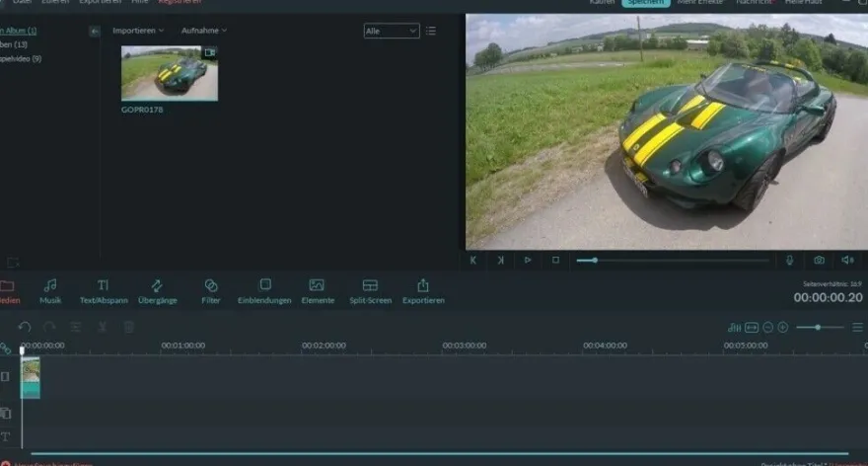Select the sample video entry with (9) items

(21, 58)
